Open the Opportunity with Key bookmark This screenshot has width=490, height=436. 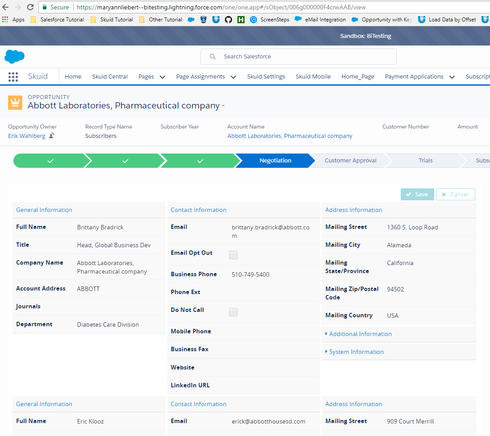[381, 20]
